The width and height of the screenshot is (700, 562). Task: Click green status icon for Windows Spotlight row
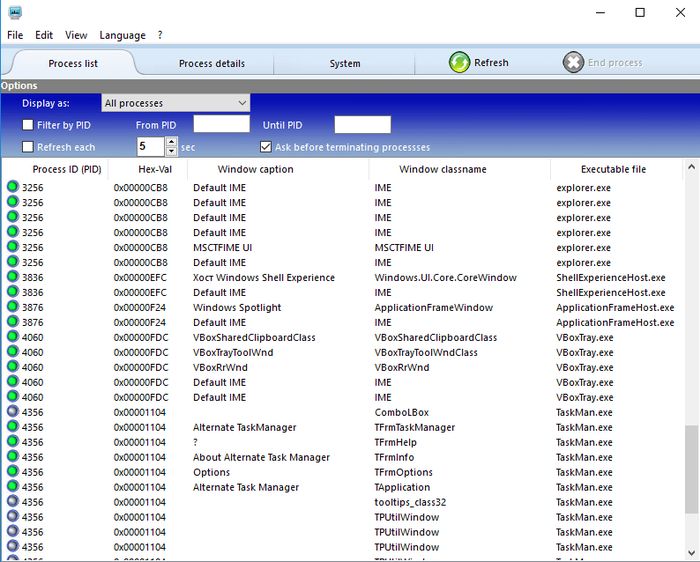[x=12, y=307]
